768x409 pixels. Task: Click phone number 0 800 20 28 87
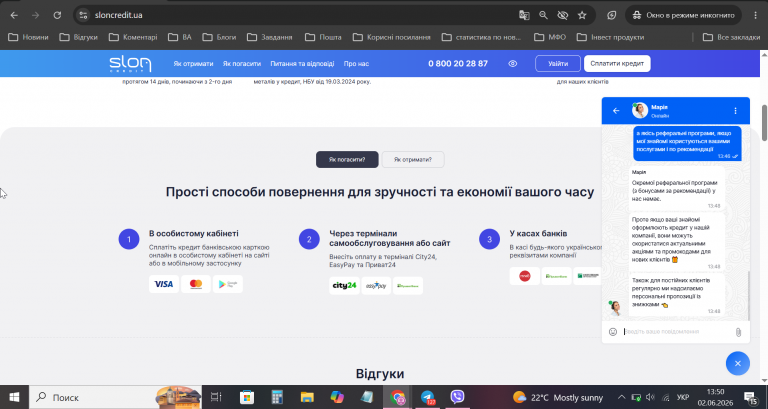click(x=457, y=64)
